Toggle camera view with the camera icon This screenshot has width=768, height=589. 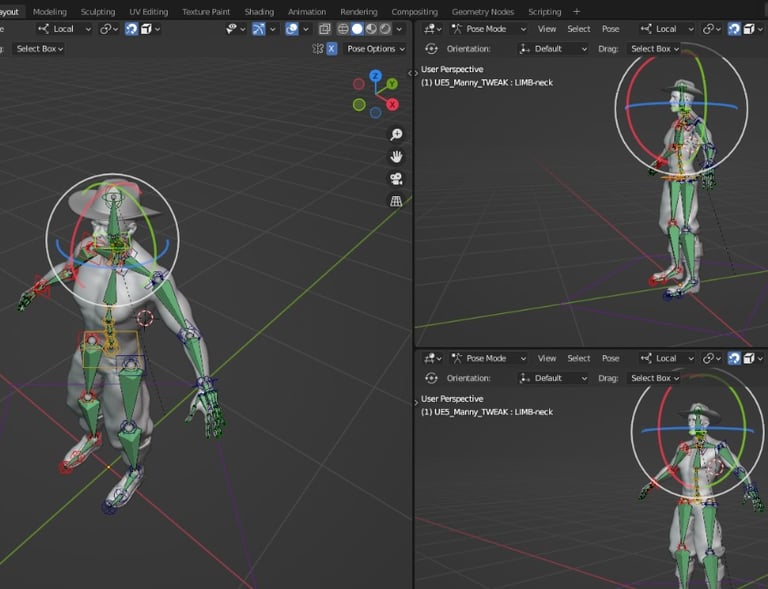point(396,179)
